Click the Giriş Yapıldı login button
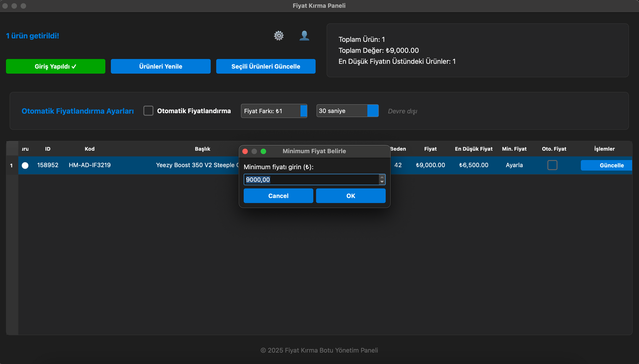 pyautogui.click(x=55, y=66)
